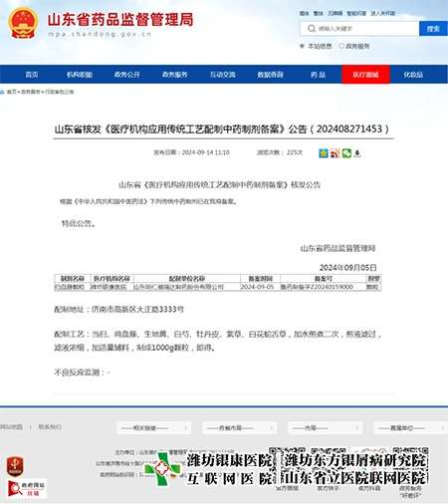Click the 不良反应监测 line
This screenshot has width=448, height=504.
tap(82, 373)
